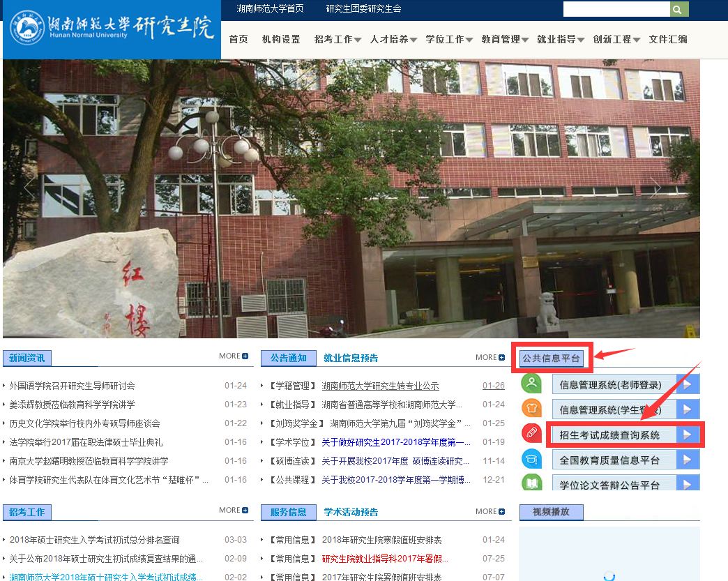Screen dimensions: 728x581
Task: Show the next carousel slide
Action: point(655,187)
